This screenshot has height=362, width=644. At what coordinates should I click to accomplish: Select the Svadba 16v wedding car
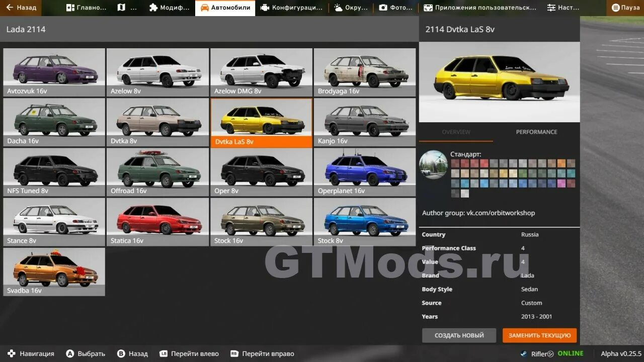[x=54, y=271]
